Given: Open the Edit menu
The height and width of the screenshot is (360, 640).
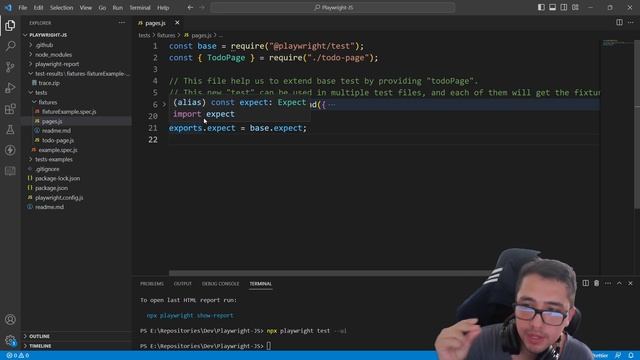Looking at the screenshot, I should tap(38, 7).
